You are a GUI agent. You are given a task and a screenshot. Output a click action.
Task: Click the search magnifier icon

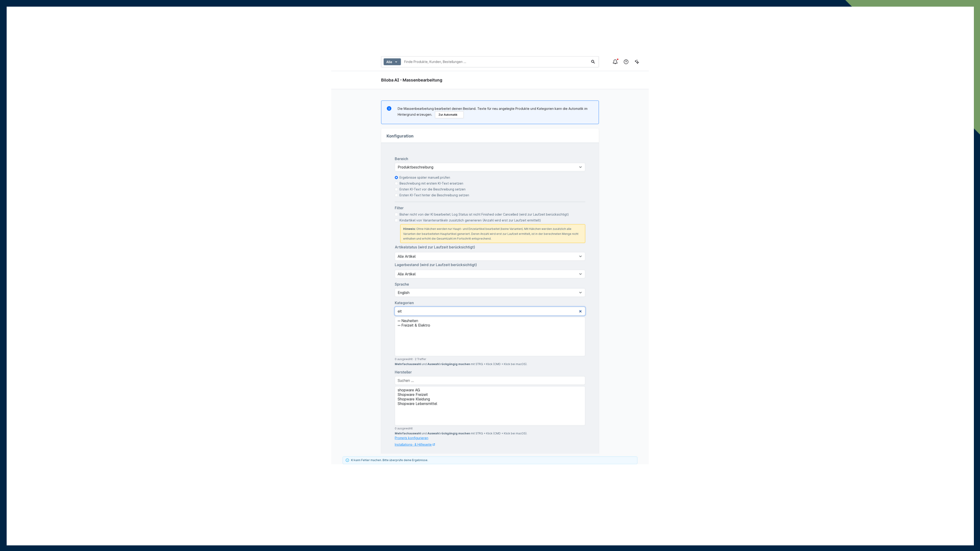tap(593, 62)
